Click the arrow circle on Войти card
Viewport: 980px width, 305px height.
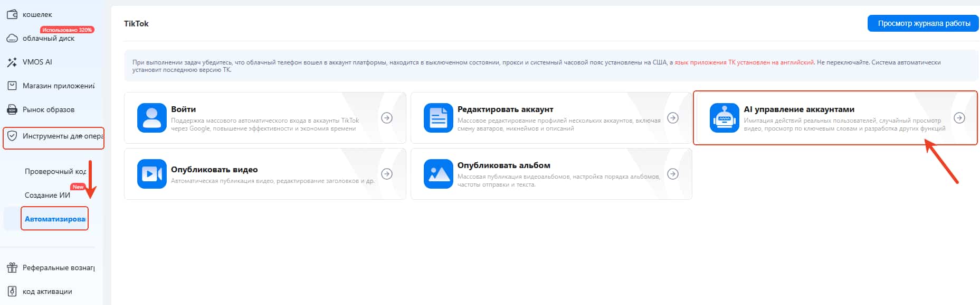pyautogui.click(x=387, y=118)
